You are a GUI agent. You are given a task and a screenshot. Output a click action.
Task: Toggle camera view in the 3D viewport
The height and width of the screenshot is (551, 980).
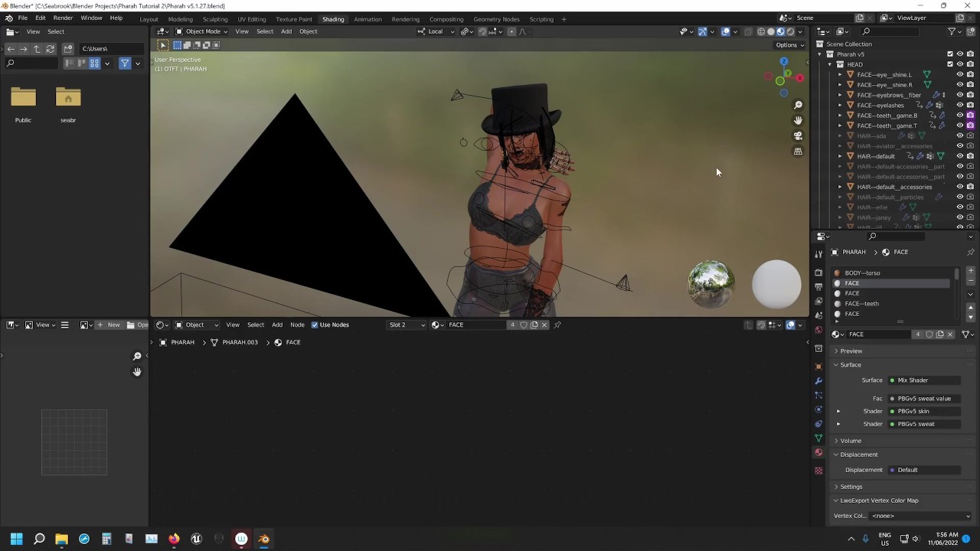(798, 135)
